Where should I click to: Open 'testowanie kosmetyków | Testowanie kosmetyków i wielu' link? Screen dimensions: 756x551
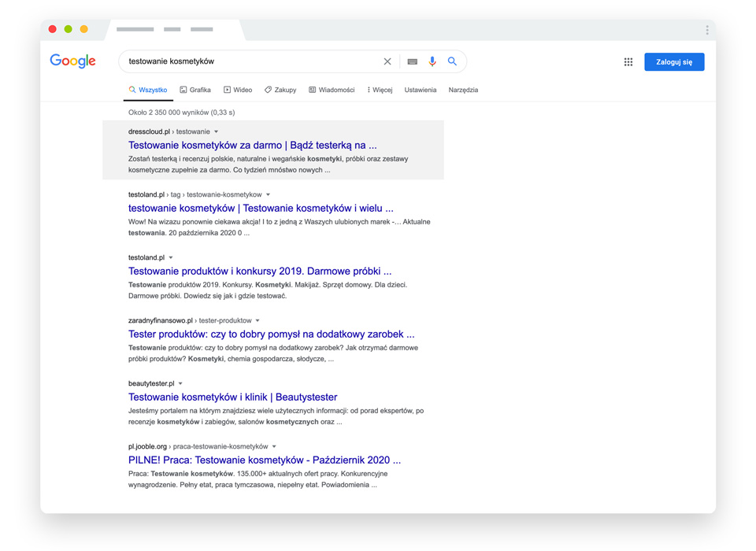[x=261, y=209]
